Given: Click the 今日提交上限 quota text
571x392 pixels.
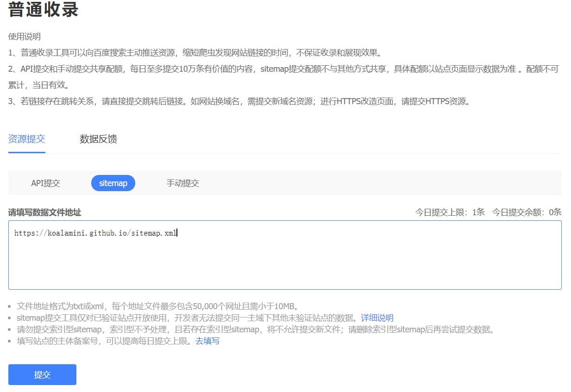Looking at the screenshot, I should point(450,212).
